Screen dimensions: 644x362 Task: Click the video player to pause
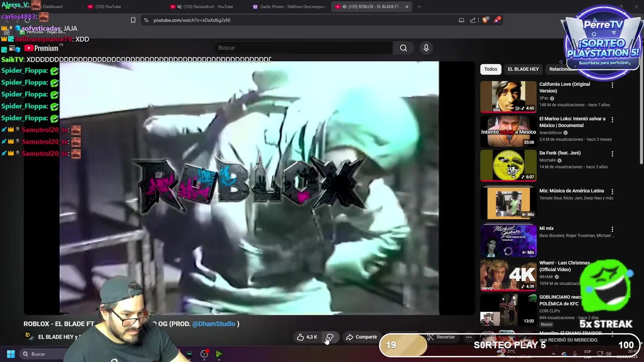point(249,188)
